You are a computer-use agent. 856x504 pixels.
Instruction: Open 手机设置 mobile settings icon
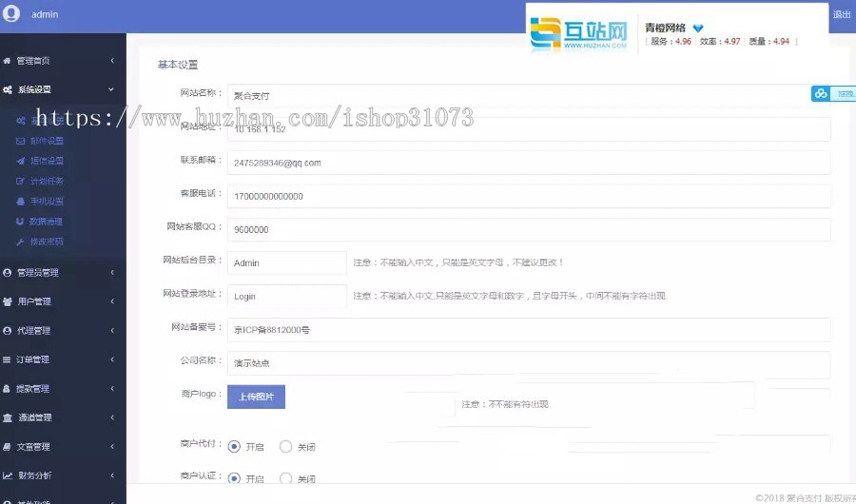[x=21, y=201]
